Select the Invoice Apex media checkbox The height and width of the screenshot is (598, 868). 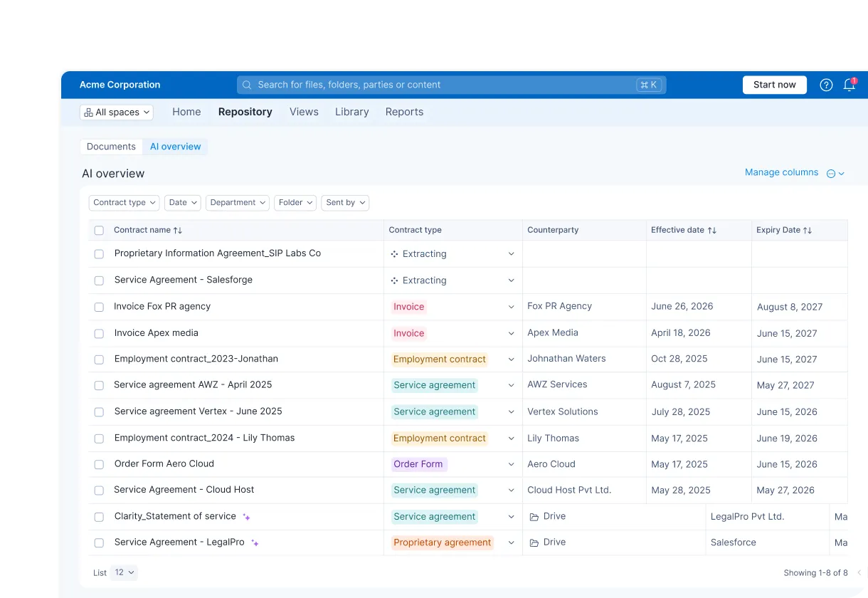tap(99, 333)
